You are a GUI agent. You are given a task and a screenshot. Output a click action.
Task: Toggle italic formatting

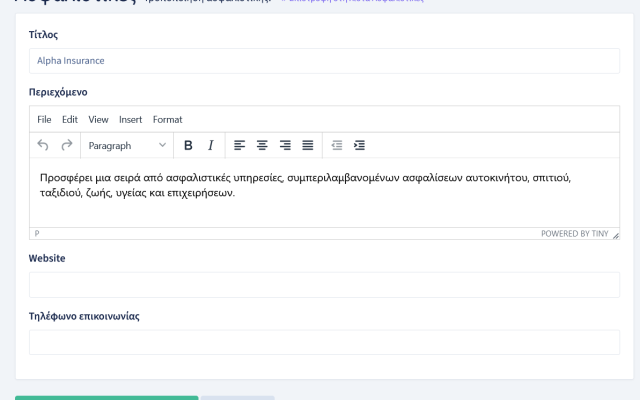point(211,146)
